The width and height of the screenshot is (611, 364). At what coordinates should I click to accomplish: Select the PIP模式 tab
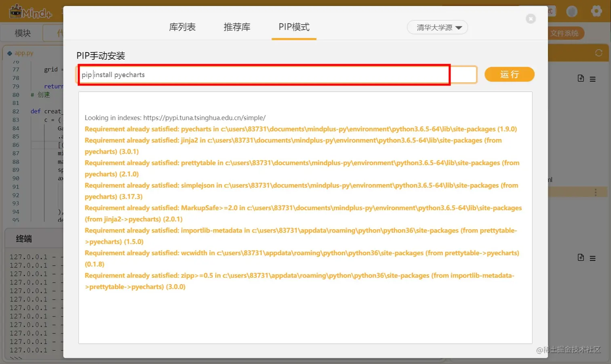point(294,27)
